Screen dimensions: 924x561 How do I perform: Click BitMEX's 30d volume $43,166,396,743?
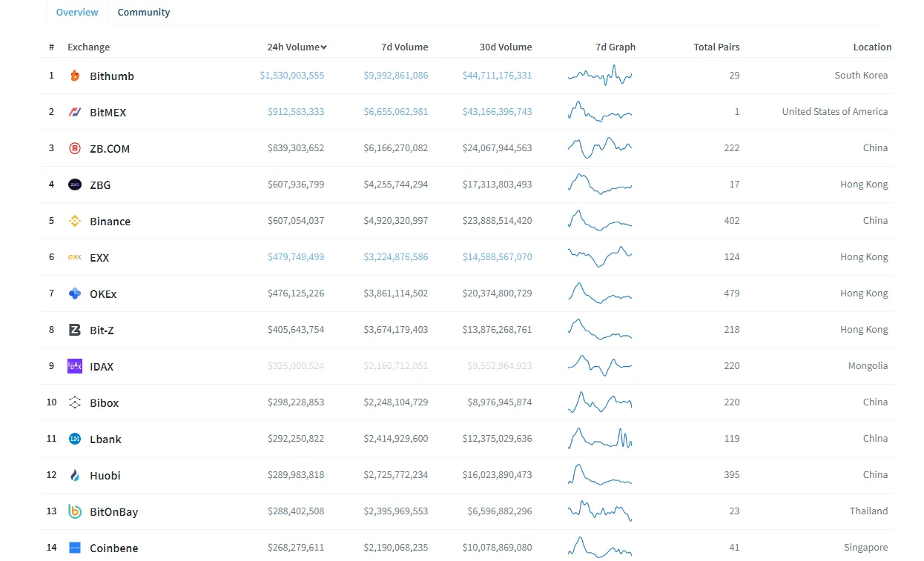pyautogui.click(x=497, y=111)
